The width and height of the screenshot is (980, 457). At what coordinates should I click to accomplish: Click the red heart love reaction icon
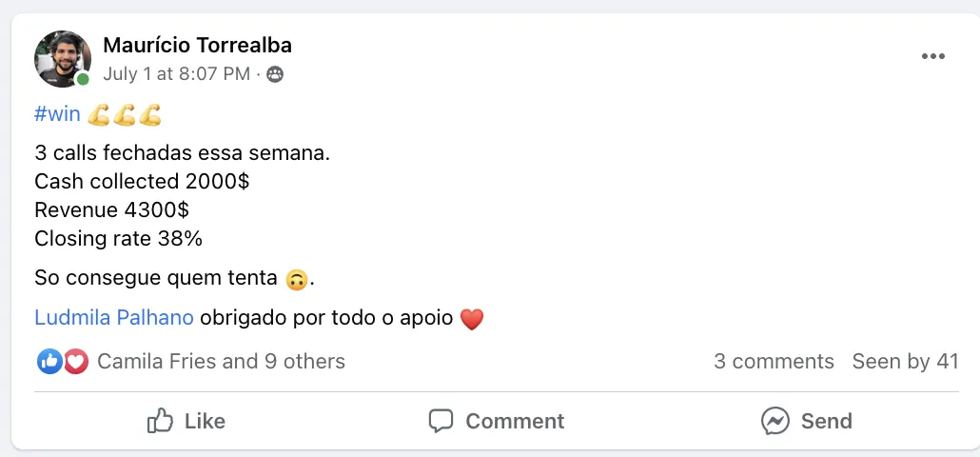click(75, 362)
